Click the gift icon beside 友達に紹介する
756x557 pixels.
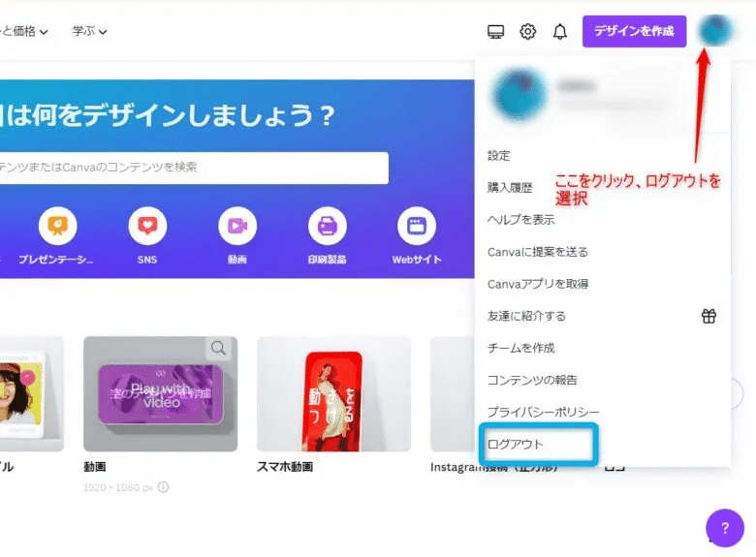[x=709, y=316]
